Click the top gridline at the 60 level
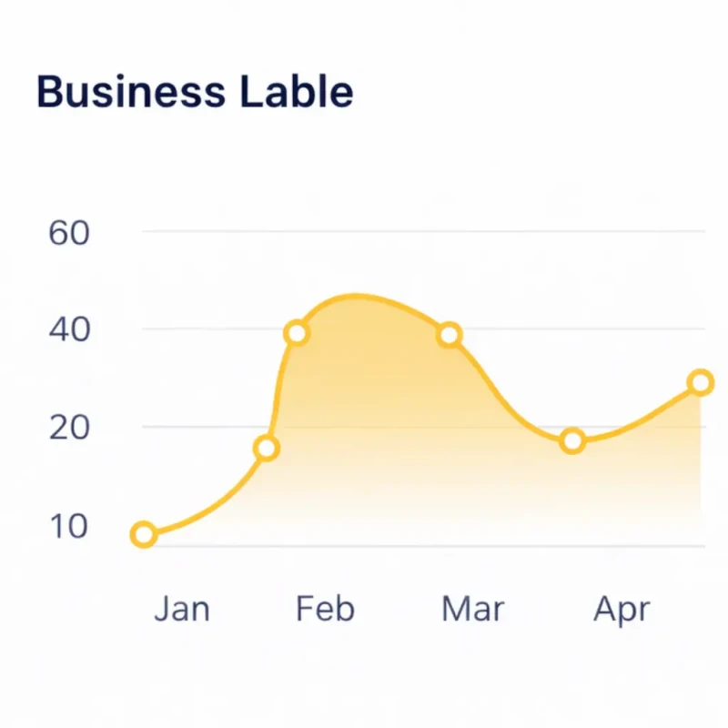Viewport: 728px width, 728px height. (419, 231)
